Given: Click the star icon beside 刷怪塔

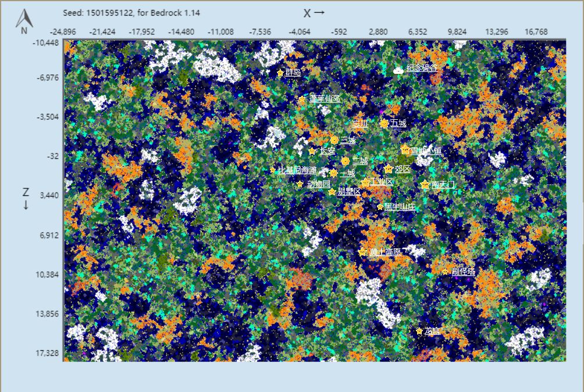Looking at the screenshot, I should pos(445,272).
